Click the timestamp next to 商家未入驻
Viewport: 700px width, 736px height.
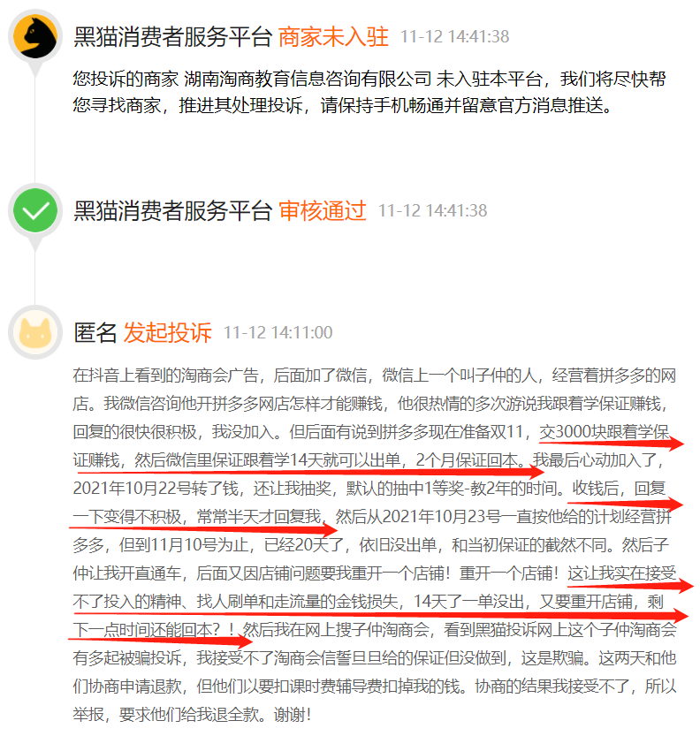pos(454,36)
